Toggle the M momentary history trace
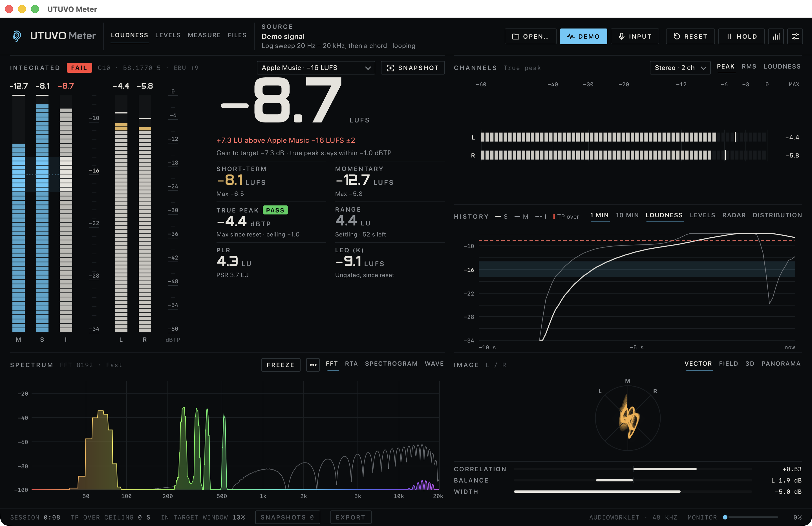The height and width of the screenshot is (526, 812). click(x=521, y=216)
